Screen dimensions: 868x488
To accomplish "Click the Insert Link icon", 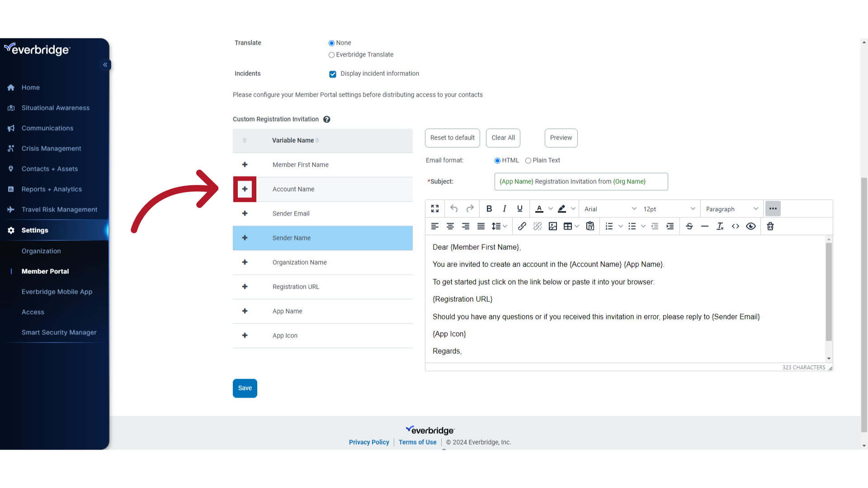I will coord(522,226).
